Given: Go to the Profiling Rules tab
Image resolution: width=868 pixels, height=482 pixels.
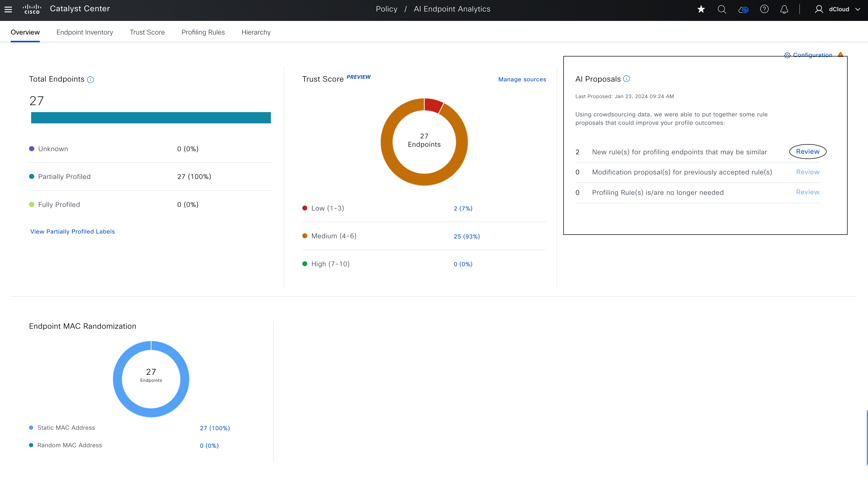Looking at the screenshot, I should pyautogui.click(x=203, y=32).
